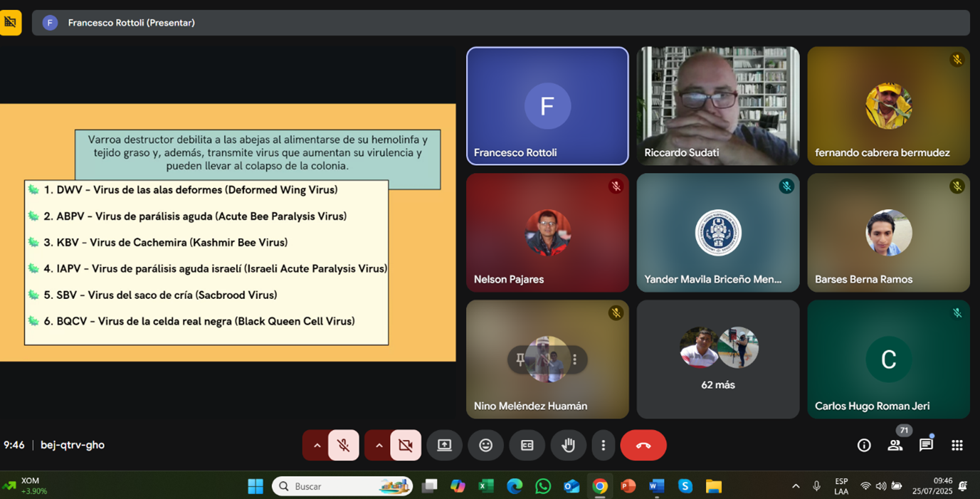Toggle closed captions on
The image size is (980, 499).
click(x=527, y=445)
